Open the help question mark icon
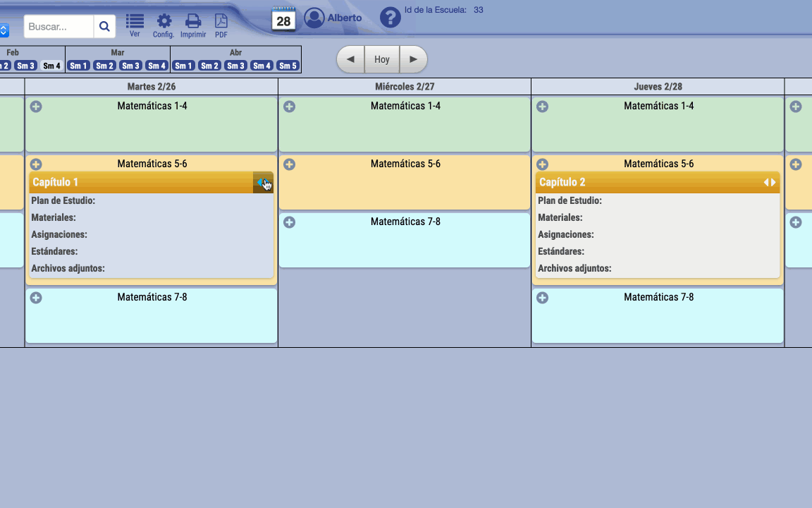 point(390,18)
